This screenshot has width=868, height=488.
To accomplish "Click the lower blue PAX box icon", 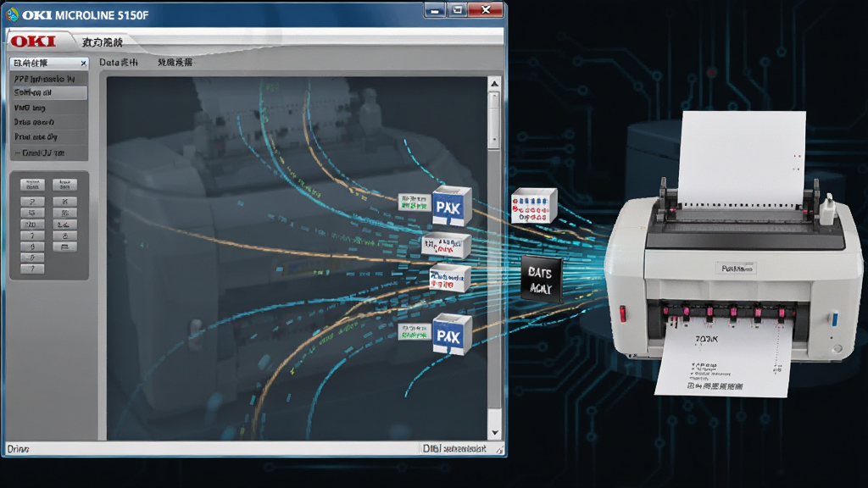I will [451, 334].
